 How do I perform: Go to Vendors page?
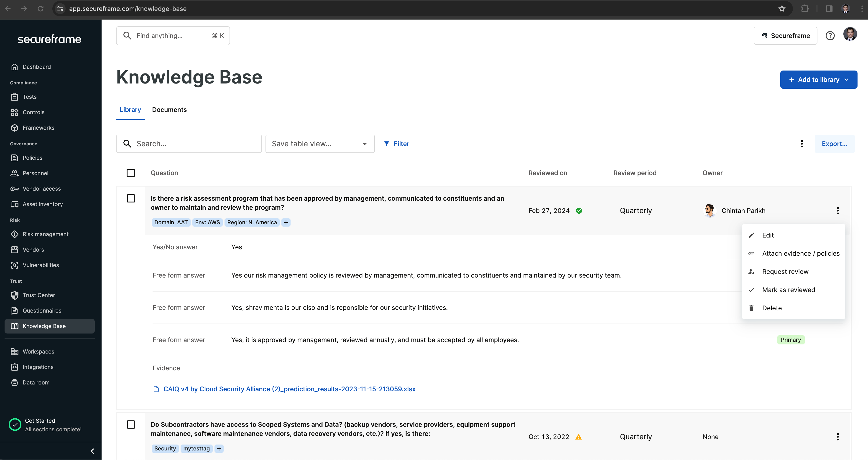pos(33,250)
